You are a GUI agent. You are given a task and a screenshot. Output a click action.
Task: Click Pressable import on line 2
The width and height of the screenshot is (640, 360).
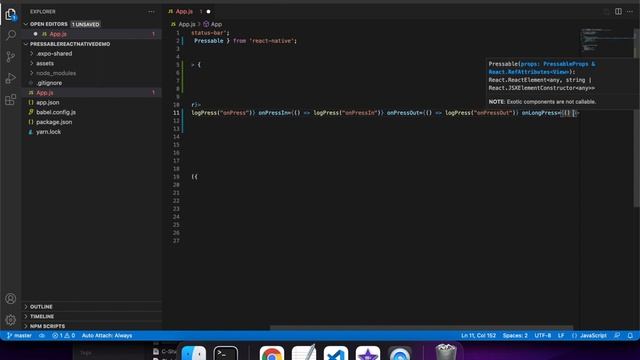[x=209, y=41]
